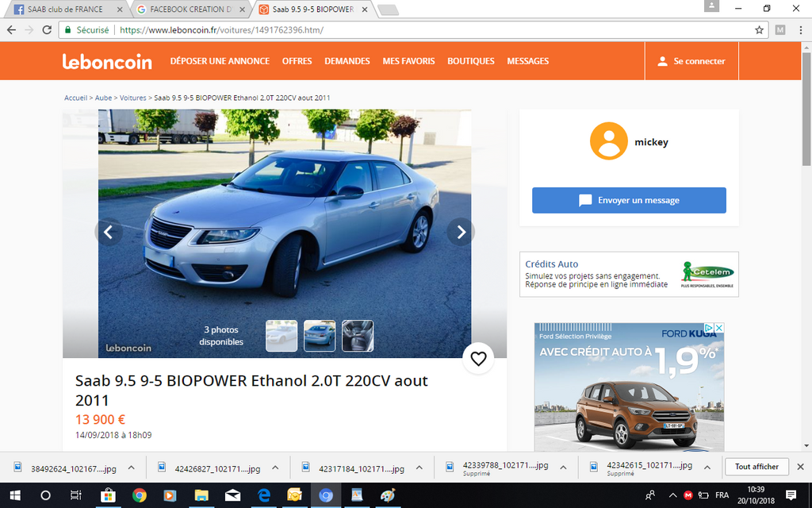Click the Envoyer un message button

(629, 200)
